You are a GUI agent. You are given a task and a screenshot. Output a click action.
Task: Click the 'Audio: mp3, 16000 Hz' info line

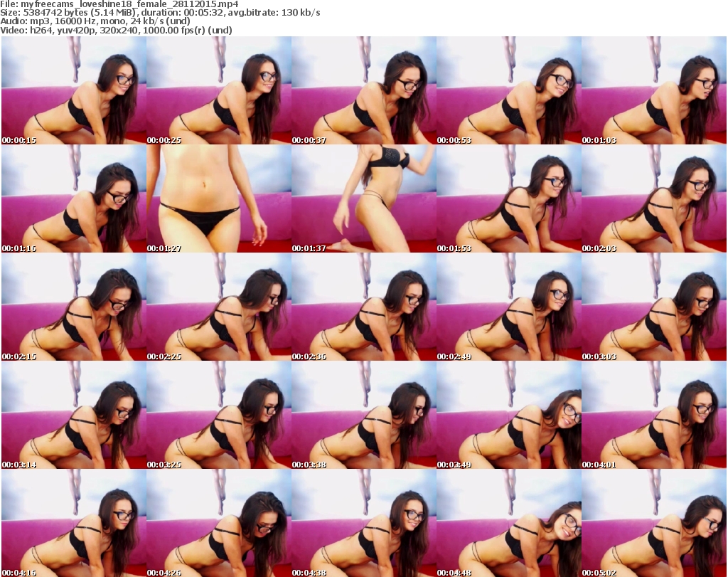click(x=95, y=21)
